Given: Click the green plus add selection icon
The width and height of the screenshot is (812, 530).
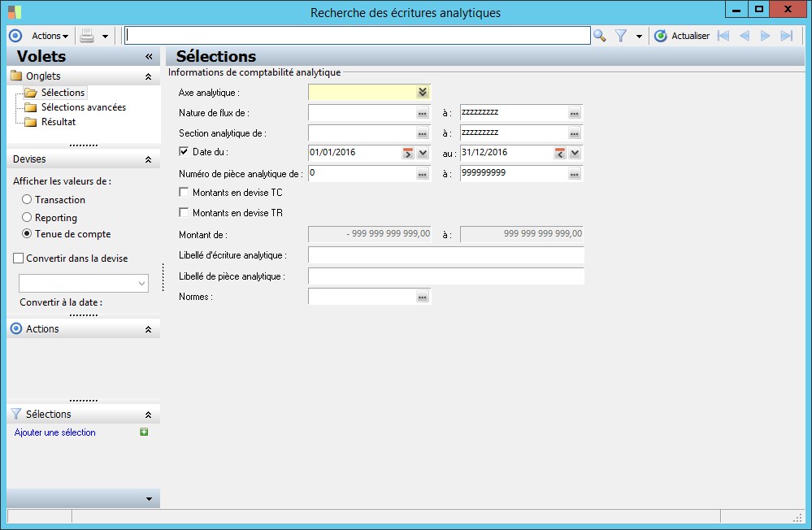Looking at the screenshot, I should click(x=144, y=432).
